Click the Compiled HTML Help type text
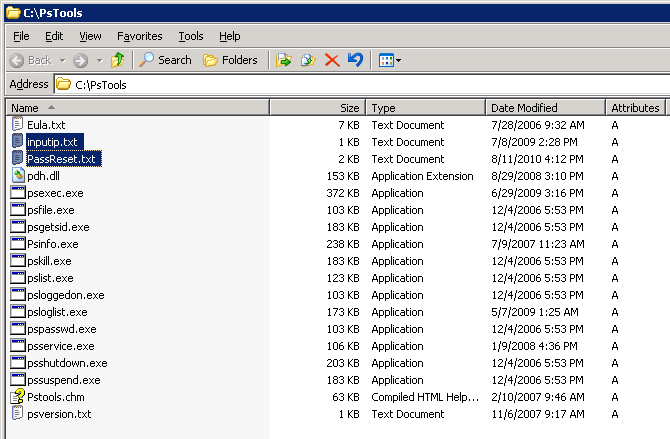 point(425,397)
